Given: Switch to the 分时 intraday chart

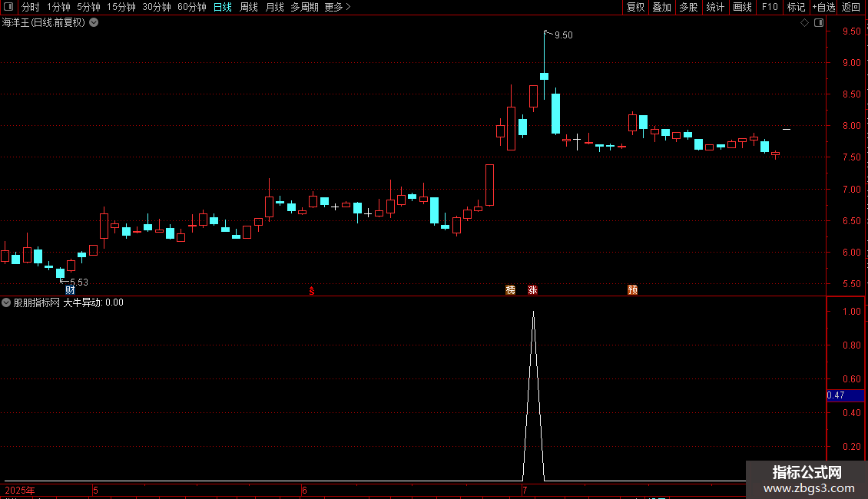Looking at the screenshot, I should pyautogui.click(x=31, y=7).
